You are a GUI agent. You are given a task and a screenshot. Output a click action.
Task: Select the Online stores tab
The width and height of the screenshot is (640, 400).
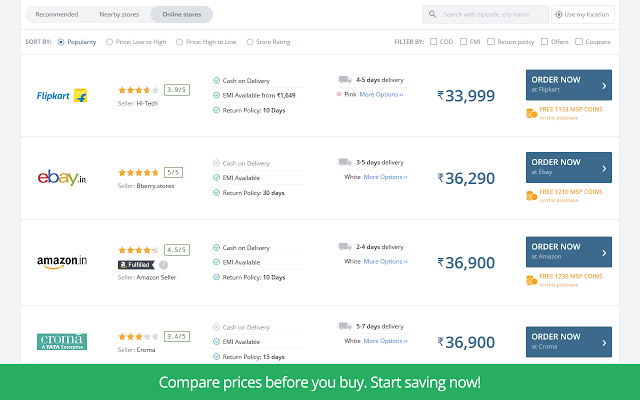coord(182,14)
